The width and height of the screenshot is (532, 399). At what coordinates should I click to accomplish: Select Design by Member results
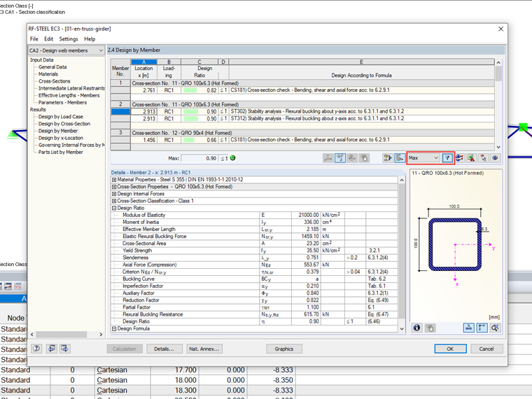coord(58,131)
